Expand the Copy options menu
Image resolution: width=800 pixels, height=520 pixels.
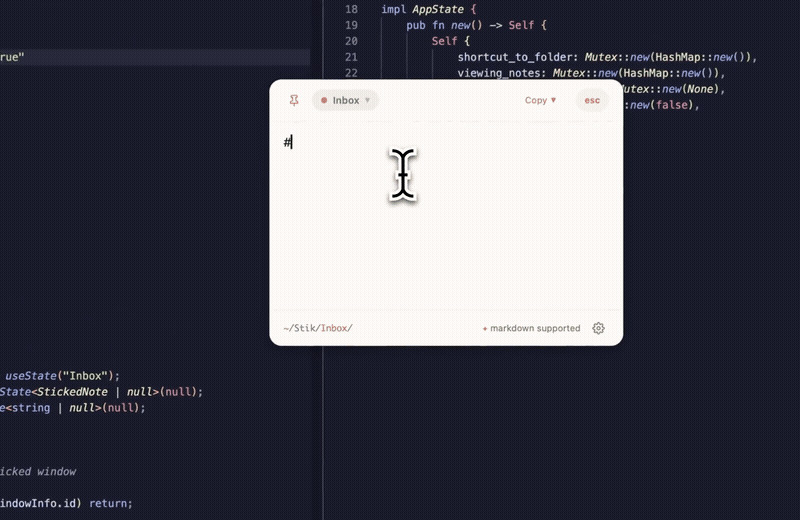(540, 101)
